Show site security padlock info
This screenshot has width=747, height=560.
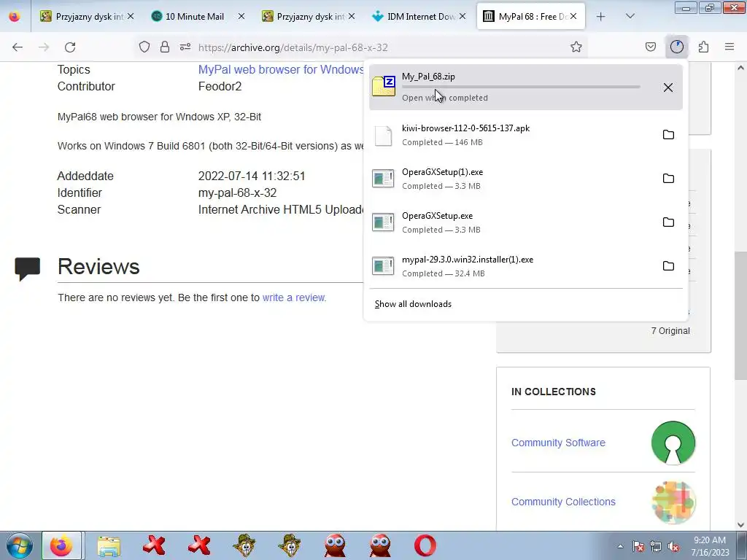(x=165, y=47)
